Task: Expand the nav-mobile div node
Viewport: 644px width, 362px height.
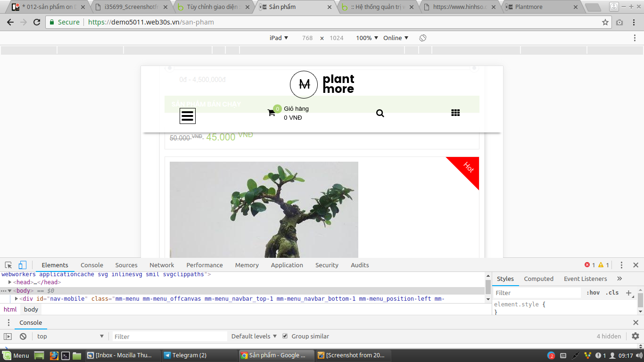Action: coord(17,299)
